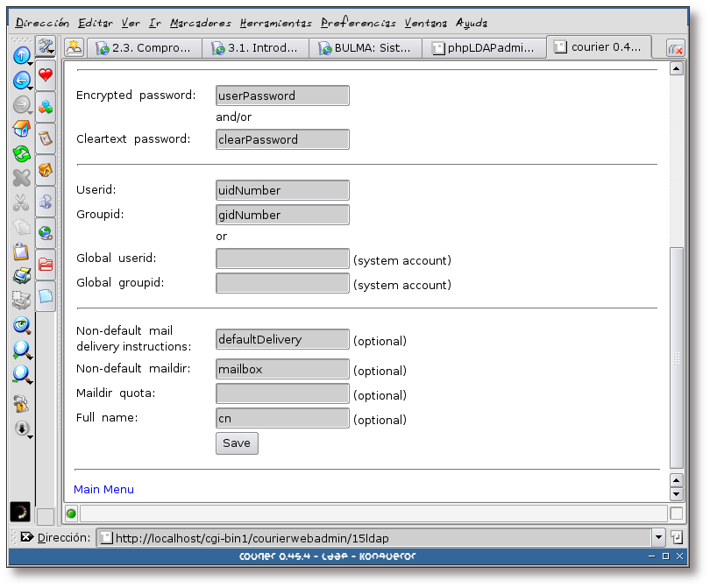Expand the URL history dropdown arrow
Viewport: 710px width, 588px height.
coord(658,537)
